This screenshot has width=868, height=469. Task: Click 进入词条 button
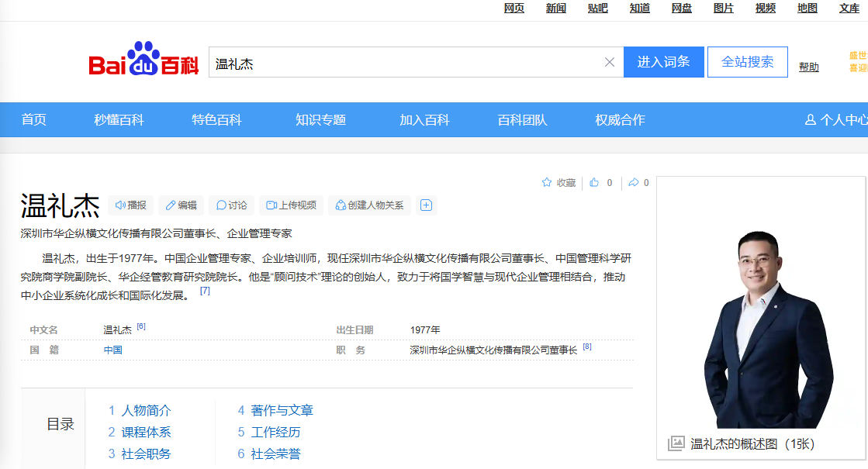pos(663,62)
